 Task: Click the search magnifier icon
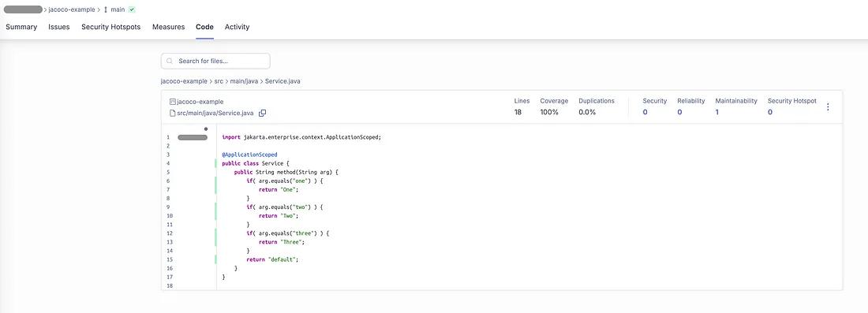170,61
